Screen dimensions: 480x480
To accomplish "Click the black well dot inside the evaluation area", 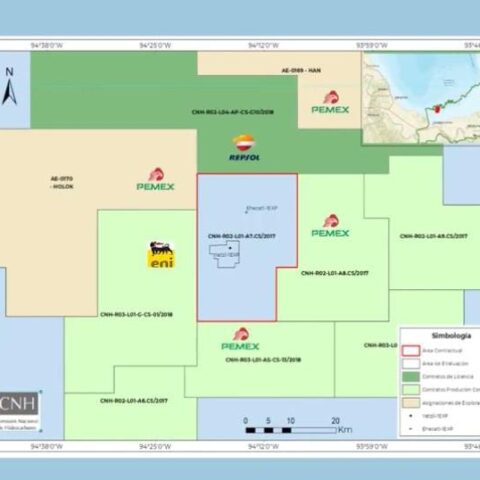I will [x=230, y=248].
